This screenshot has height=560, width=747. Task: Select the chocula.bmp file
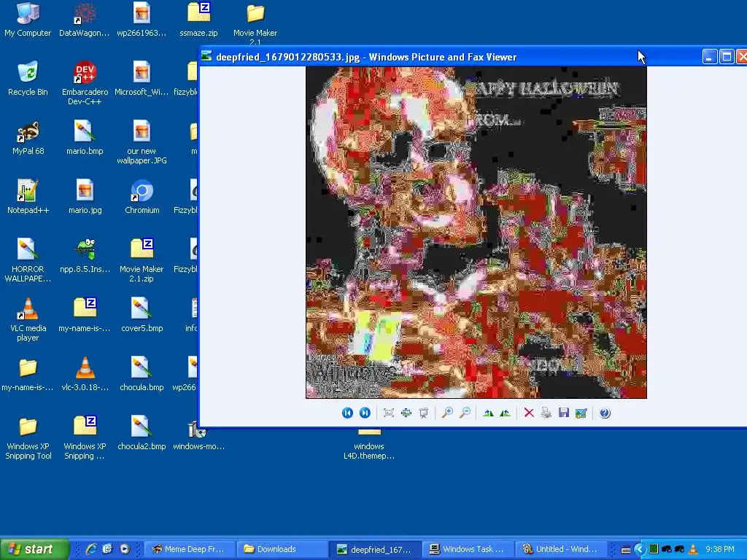click(142, 374)
